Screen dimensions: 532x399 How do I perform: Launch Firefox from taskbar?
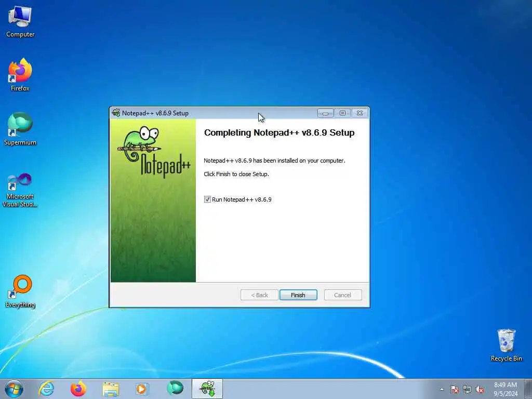tap(78, 389)
